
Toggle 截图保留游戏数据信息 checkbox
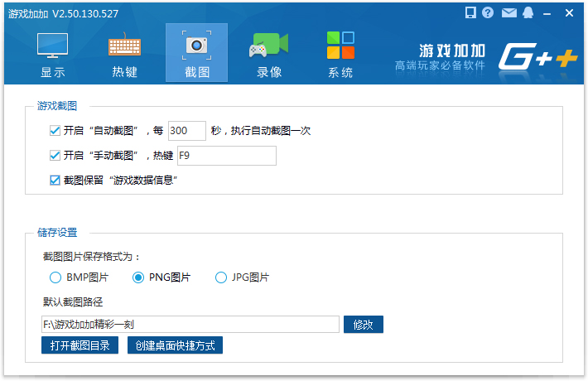[55, 180]
